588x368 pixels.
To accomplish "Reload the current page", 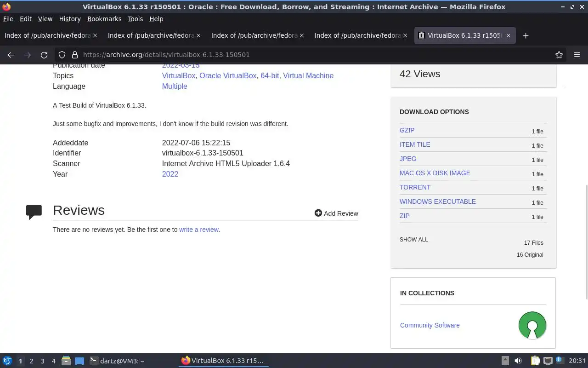I will click(44, 55).
